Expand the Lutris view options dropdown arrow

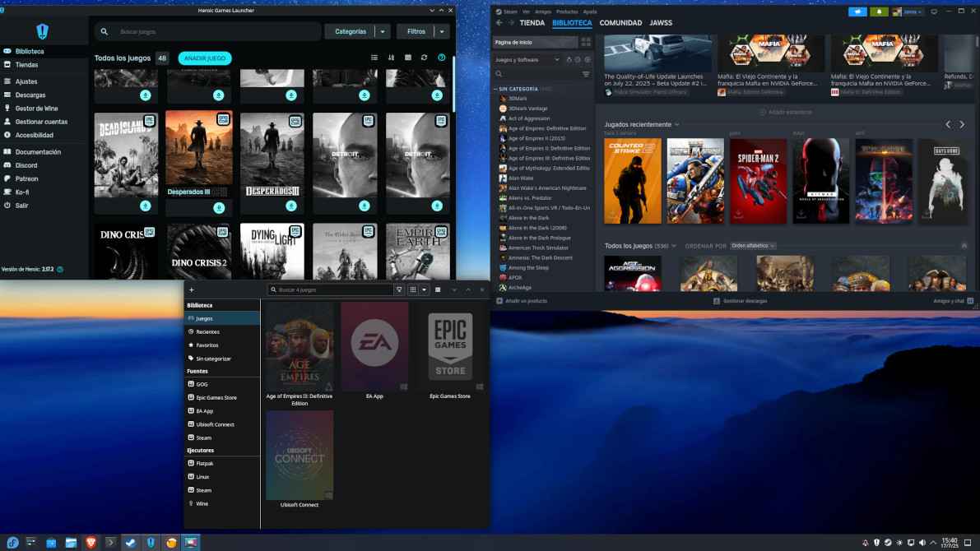coord(424,289)
